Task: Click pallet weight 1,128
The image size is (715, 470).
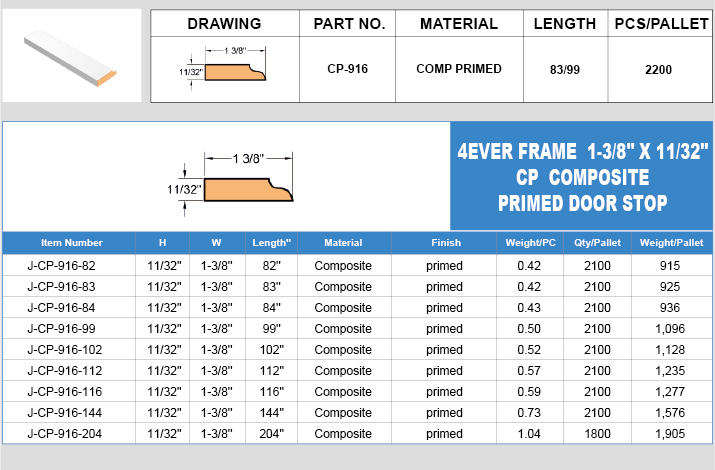Action: coord(670,350)
